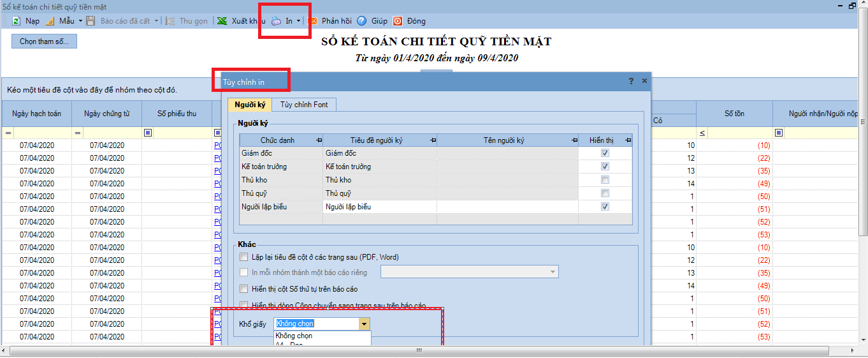Expand the Khổ giấy dropdown arrow
The image size is (868, 358).
point(364,324)
